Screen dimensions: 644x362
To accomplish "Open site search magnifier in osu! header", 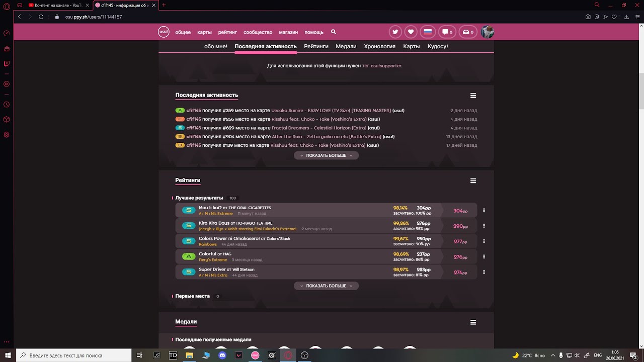I will (333, 32).
